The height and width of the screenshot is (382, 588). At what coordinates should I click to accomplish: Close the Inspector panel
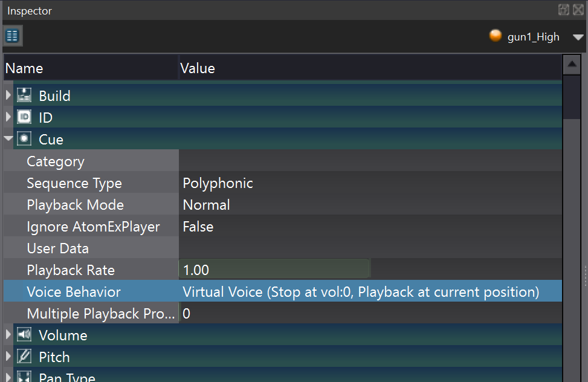(578, 10)
